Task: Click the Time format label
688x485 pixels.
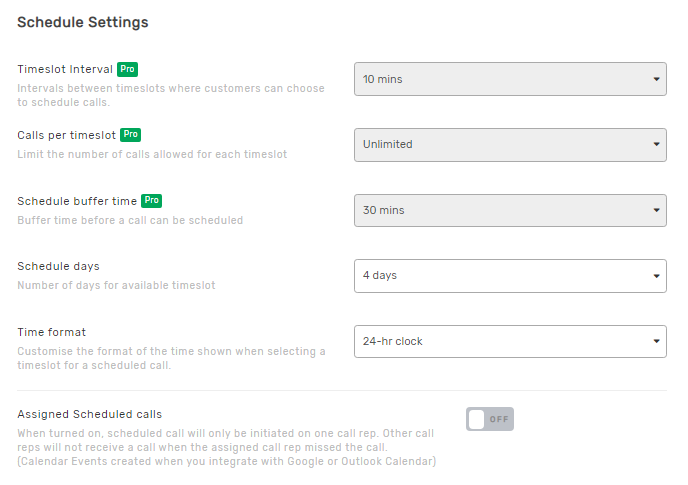Action: [51, 332]
